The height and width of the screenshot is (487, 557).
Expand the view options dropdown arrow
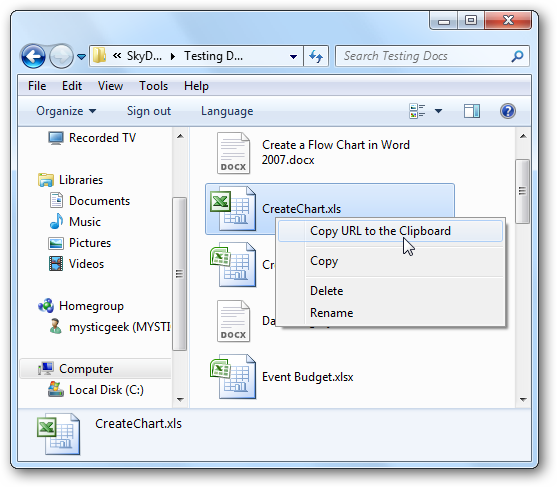(439, 111)
